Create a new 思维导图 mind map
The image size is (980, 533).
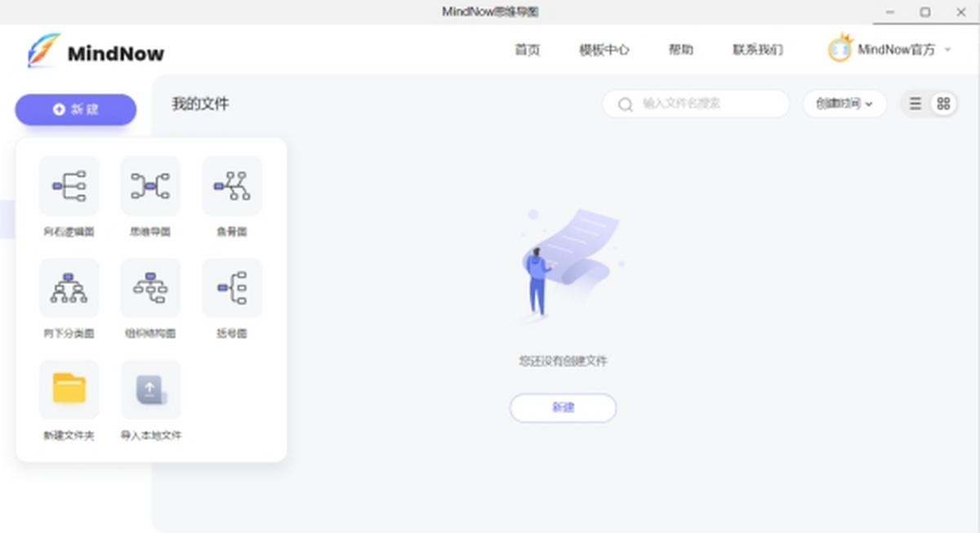click(x=150, y=186)
